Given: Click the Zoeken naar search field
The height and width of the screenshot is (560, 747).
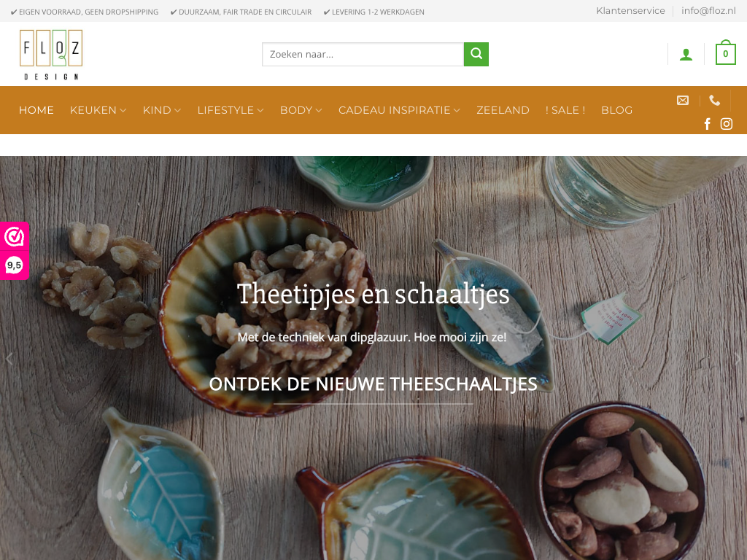Looking at the screenshot, I should 363,54.
